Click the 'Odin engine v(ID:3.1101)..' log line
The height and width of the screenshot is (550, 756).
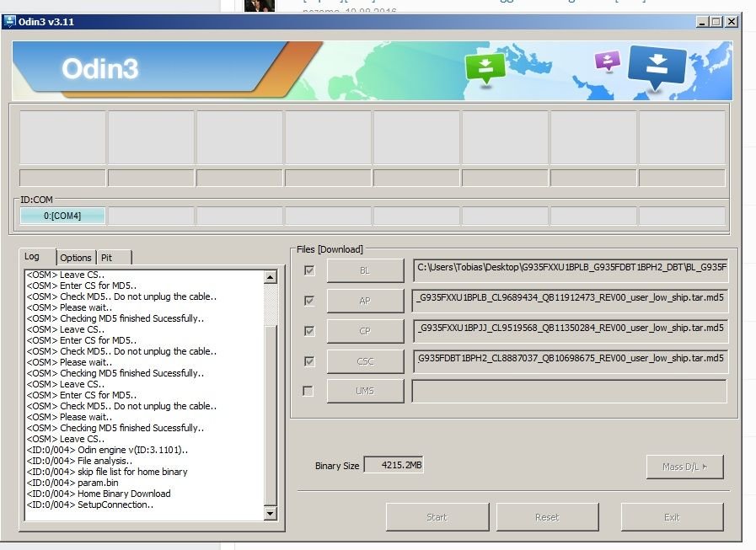click(x=107, y=450)
